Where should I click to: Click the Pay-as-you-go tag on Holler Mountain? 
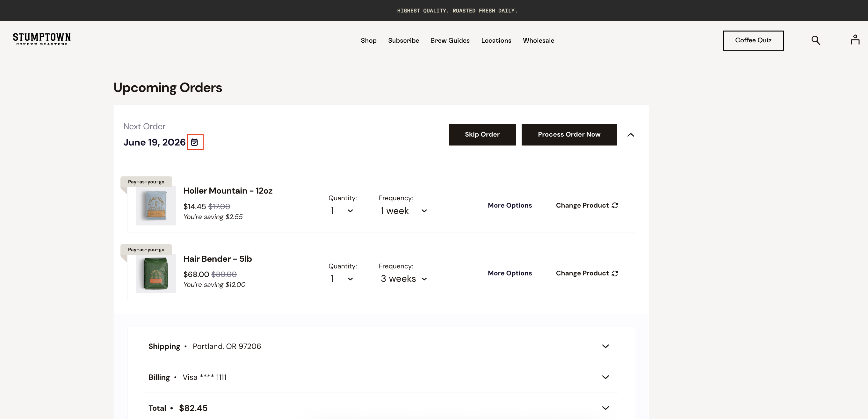[x=146, y=182]
